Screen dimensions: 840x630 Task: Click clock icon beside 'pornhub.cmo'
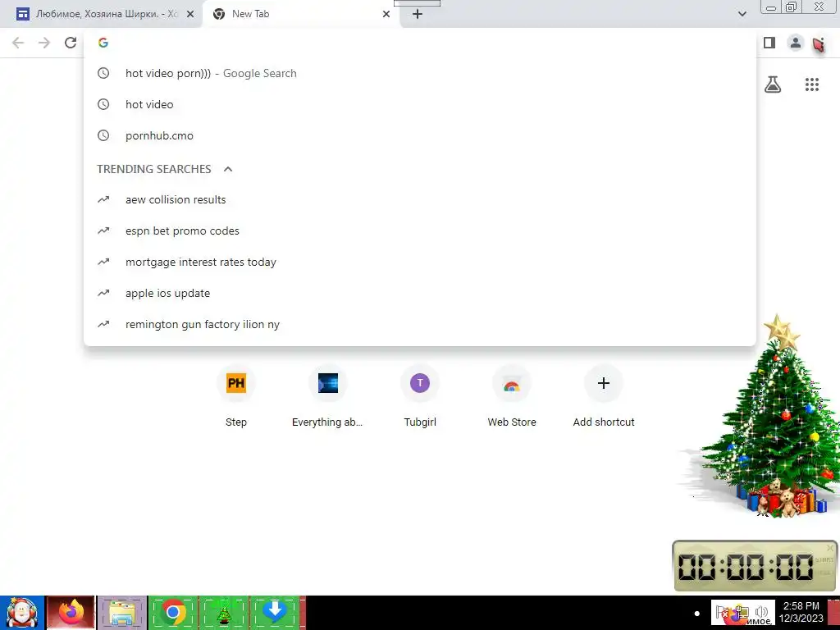(x=103, y=135)
